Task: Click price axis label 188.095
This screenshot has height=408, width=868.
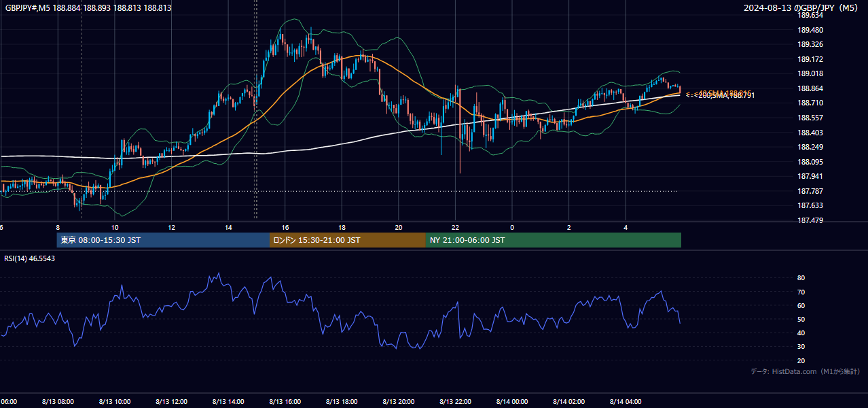Action: (x=810, y=162)
